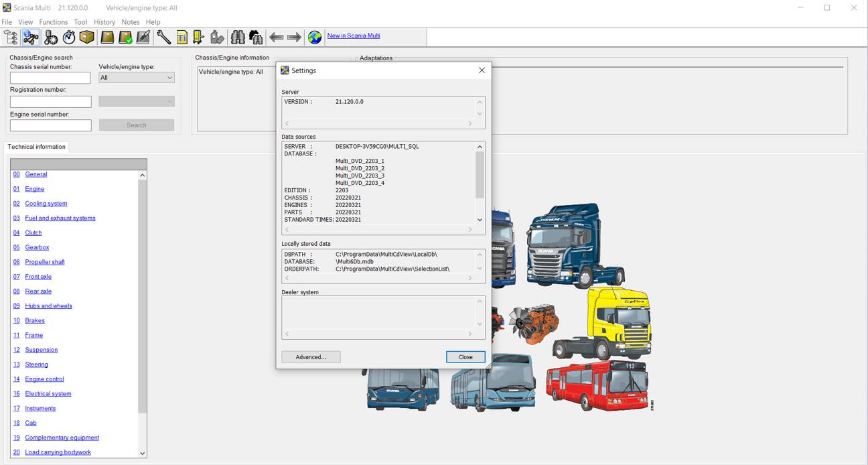Image resolution: width=868 pixels, height=465 pixels.
Task: Click the binoculars search toolbar icon
Action: [x=237, y=37]
